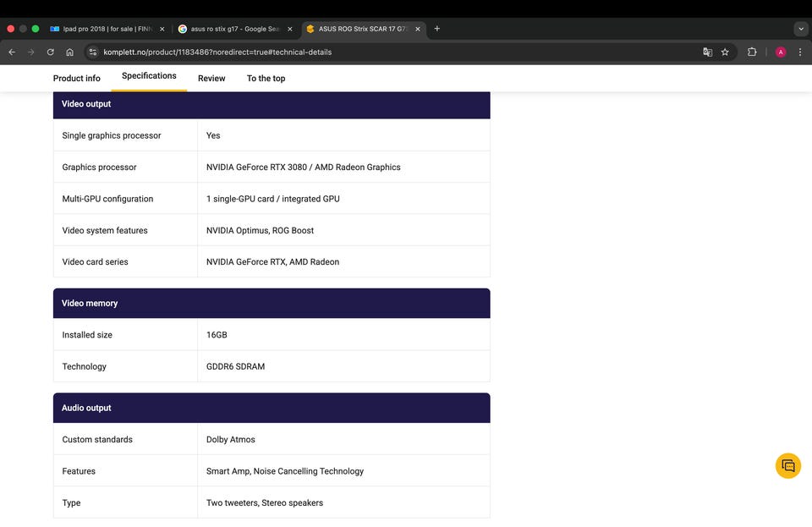Jump to the Review section tab
Image resolution: width=812 pixels, height=527 pixels.
pos(211,78)
